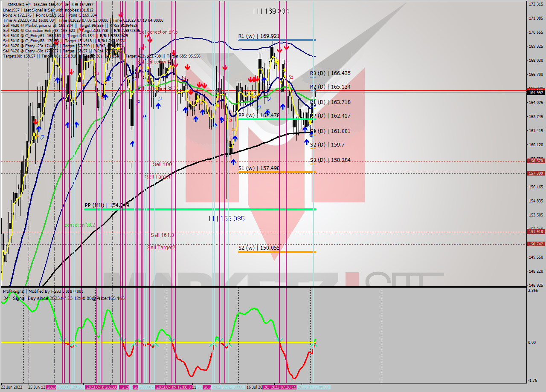This screenshot has height=392, width=546.
Task: Click the 146.925 value on the price axis
Action: (x=536, y=285)
